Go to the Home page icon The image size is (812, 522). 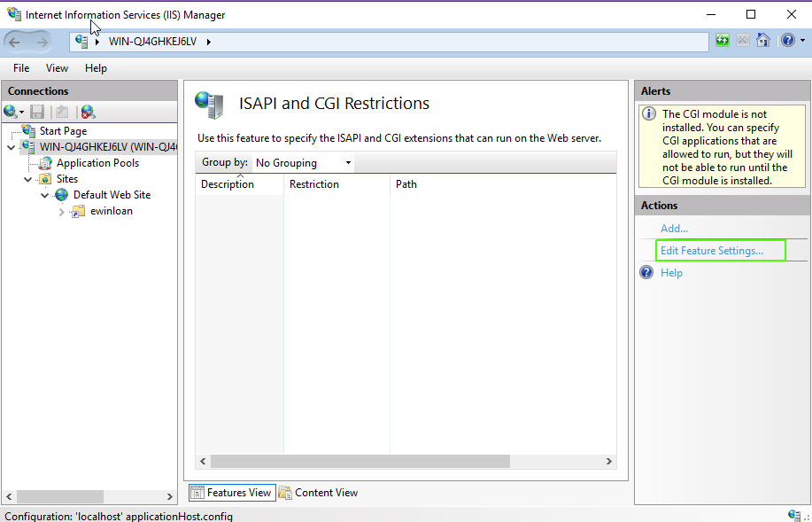click(762, 41)
